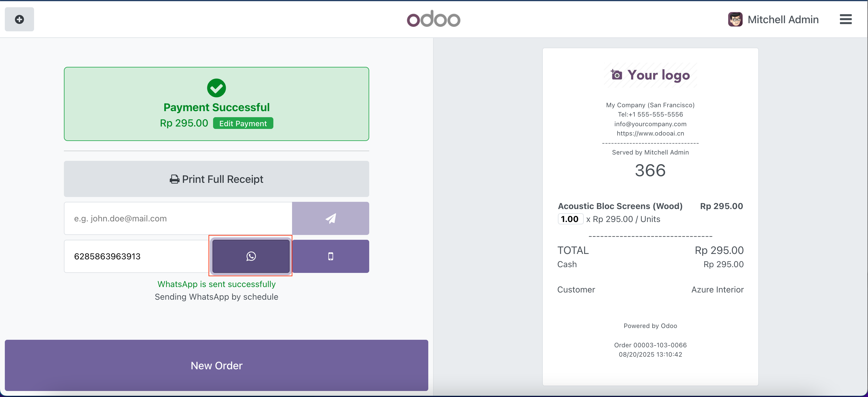
Task: Open Mitchell Admin's avatar picture
Action: (736, 19)
